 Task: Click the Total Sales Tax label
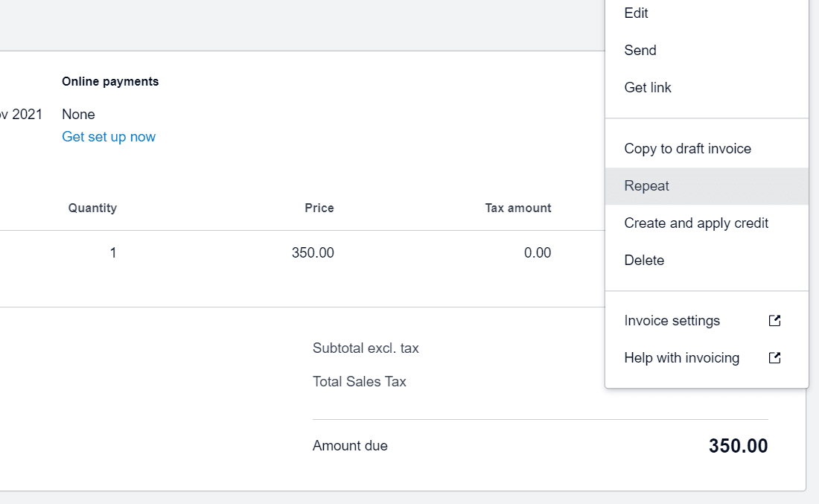[x=360, y=382]
